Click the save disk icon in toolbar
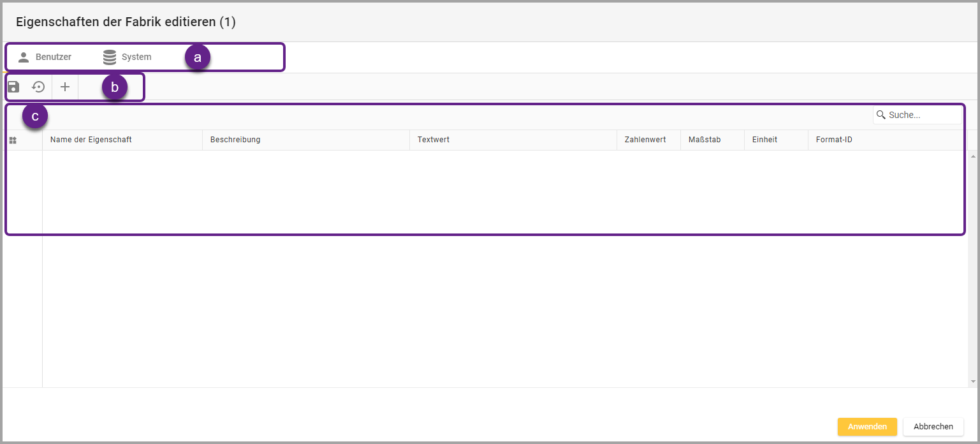 (13, 87)
